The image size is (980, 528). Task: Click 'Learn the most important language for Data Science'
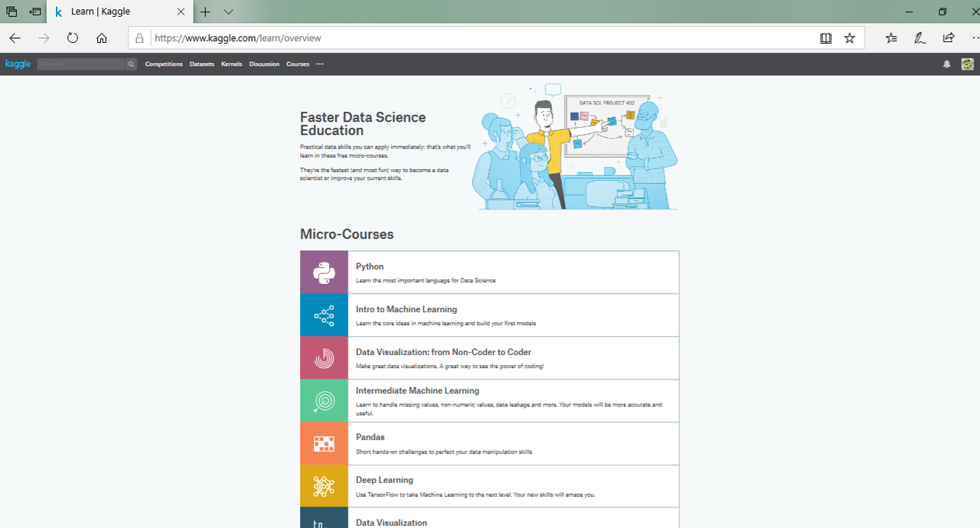point(426,281)
